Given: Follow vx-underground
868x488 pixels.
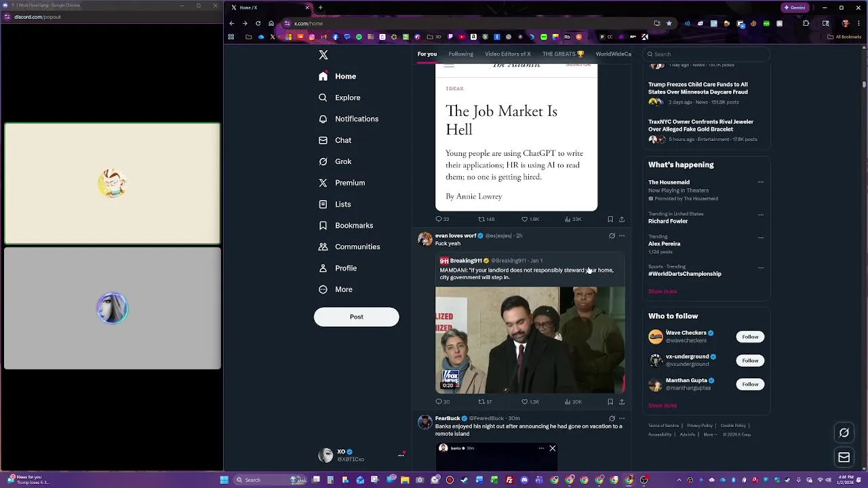Looking at the screenshot, I should pyautogui.click(x=750, y=361).
